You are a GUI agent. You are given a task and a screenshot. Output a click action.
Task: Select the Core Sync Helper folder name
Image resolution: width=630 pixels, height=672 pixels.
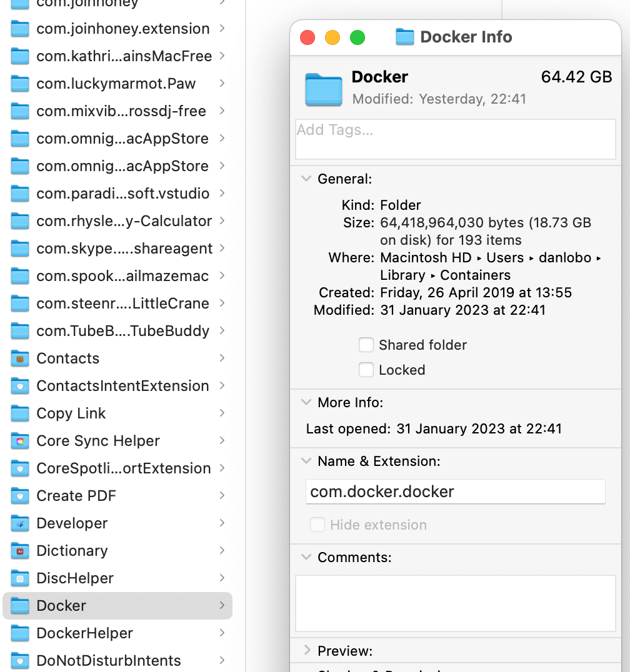pos(98,441)
